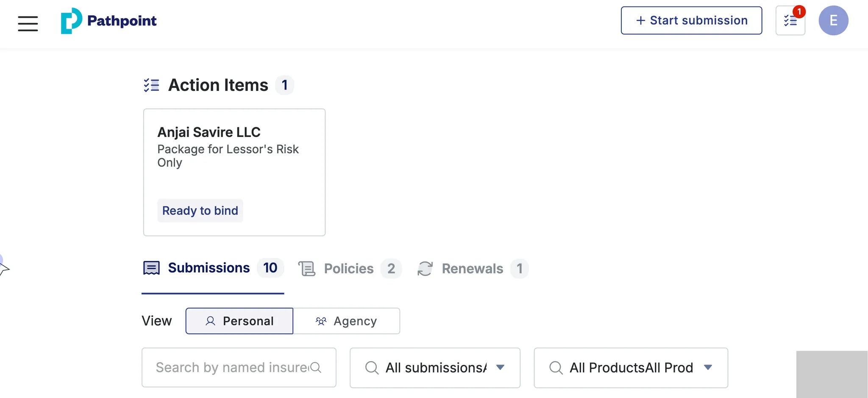The image size is (868, 398).
Task: Switch view to Agency
Action: (x=346, y=321)
